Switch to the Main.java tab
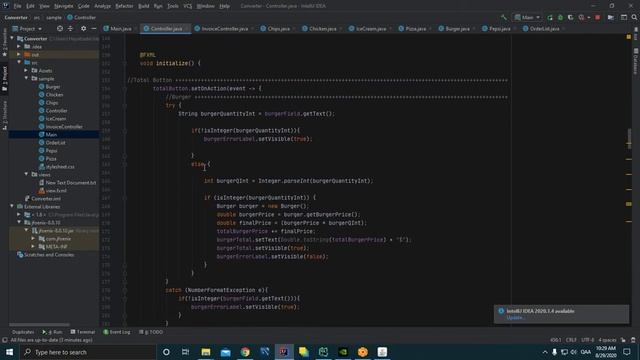This screenshot has height=360, width=640. point(118,29)
